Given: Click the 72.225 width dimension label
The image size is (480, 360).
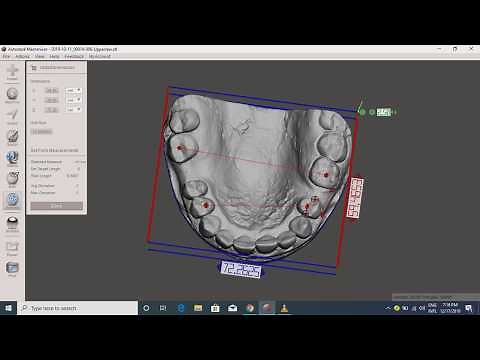Looking at the screenshot, I should click(x=241, y=269).
